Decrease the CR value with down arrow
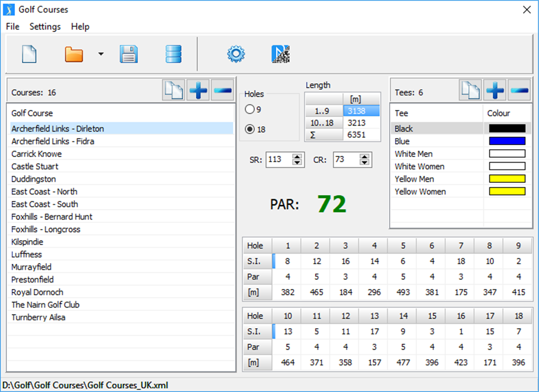Image resolution: width=539 pixels, height=392 pixels. click(365, 163)
